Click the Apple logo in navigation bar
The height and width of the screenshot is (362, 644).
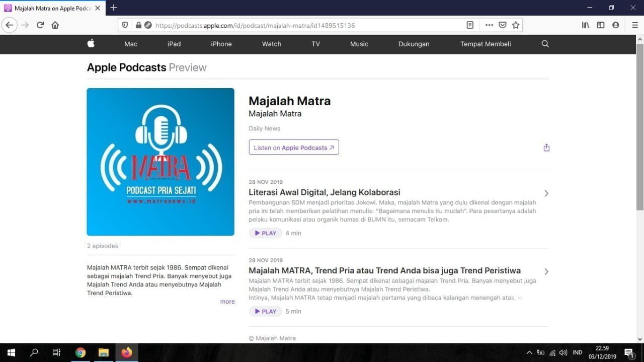click(91, 44)
